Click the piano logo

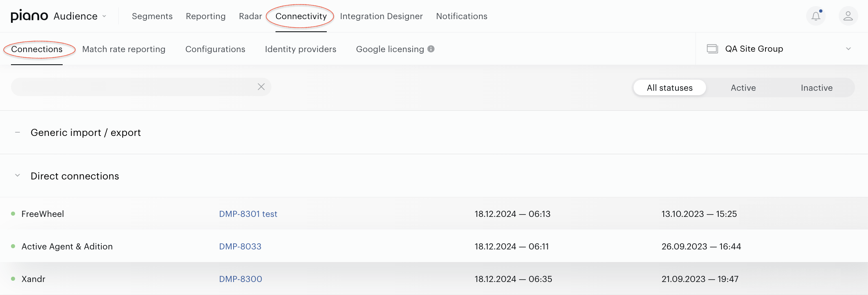coord(29,16)
